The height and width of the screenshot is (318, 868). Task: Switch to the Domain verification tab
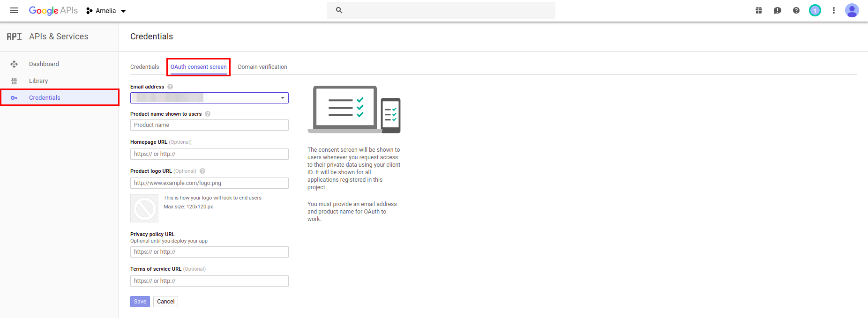coord(262,67)
